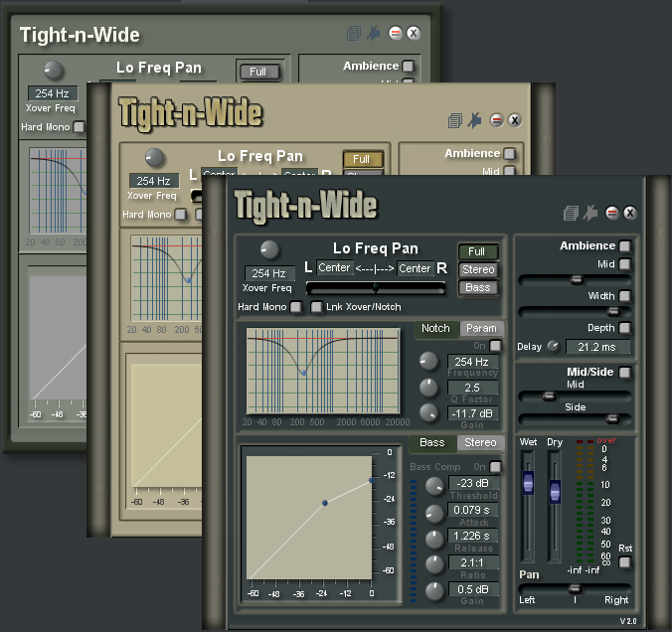The image size is (672, 632).
Task: Click the 254 Hz Xover Freq field in front window
Action: point(269,273)
